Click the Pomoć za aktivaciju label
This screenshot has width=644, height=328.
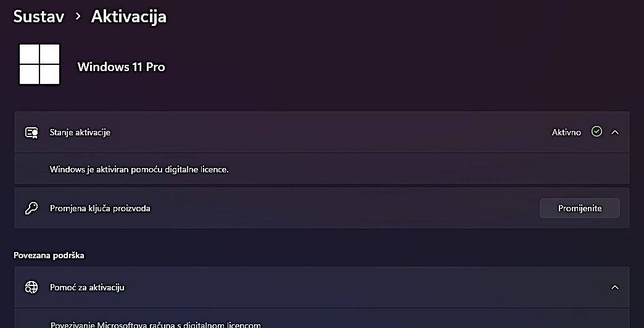pos(87,287)
